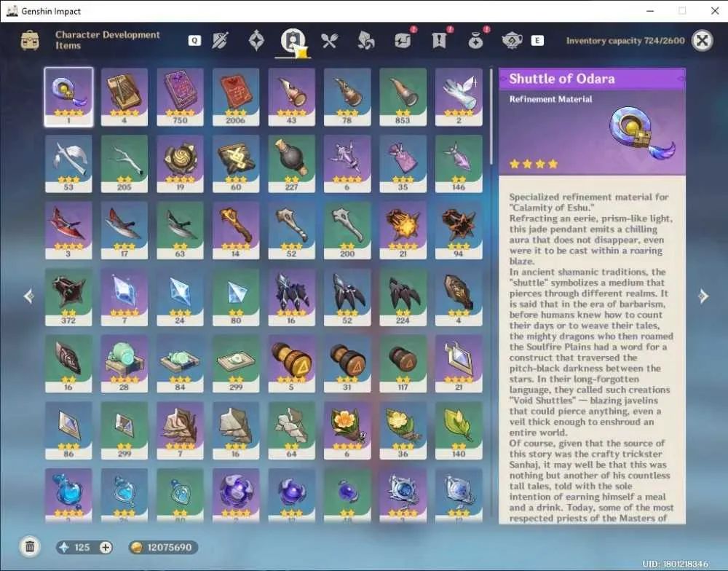Select the yellow flower item with count 36
The height and width of the screenshot is (571, 728).
point(403,430)
